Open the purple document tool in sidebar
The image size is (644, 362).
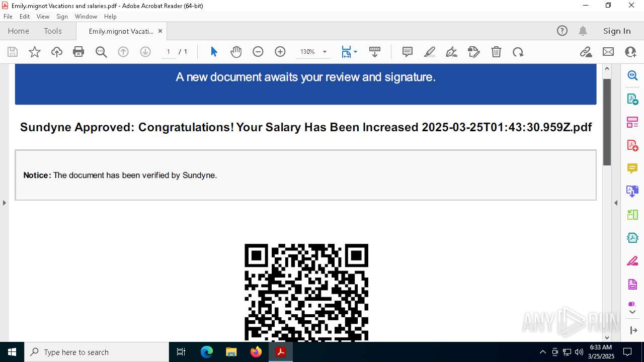pyautogui.click(x=632, y=284)
